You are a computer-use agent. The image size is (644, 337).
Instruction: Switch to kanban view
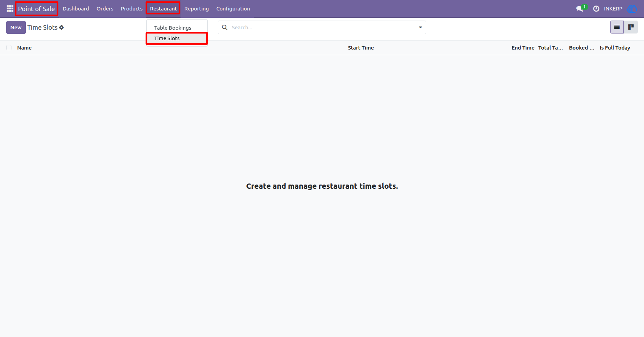point(631,27)
